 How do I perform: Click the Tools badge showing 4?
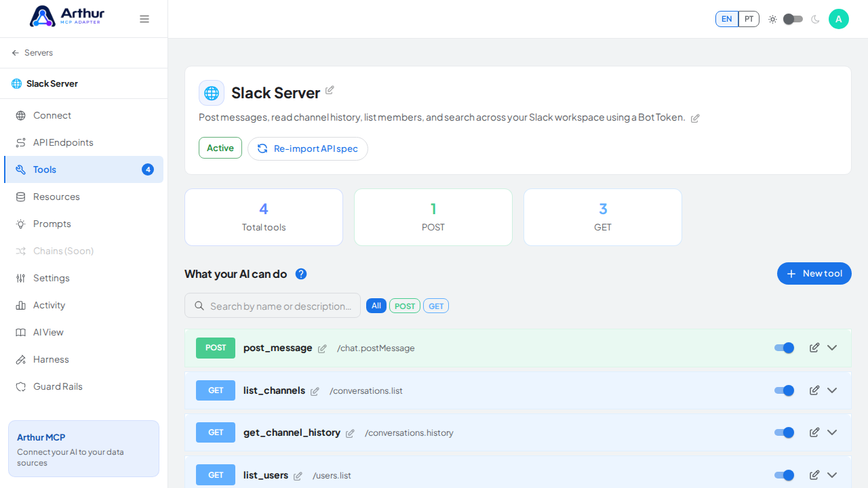point(148,169)
